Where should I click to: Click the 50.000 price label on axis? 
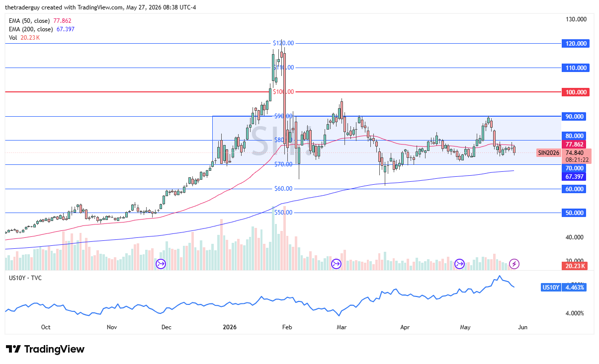pos(575,213)
